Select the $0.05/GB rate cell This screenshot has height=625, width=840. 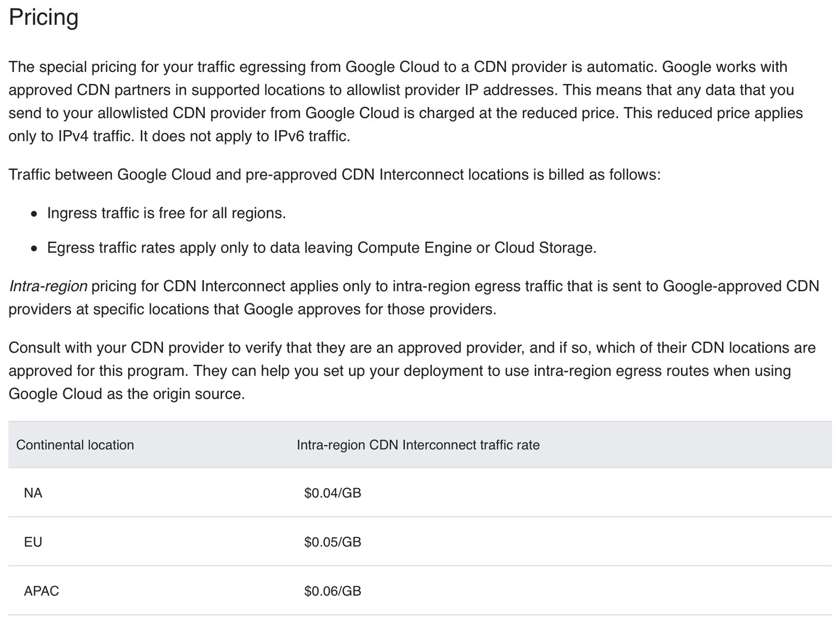(332, 542)
